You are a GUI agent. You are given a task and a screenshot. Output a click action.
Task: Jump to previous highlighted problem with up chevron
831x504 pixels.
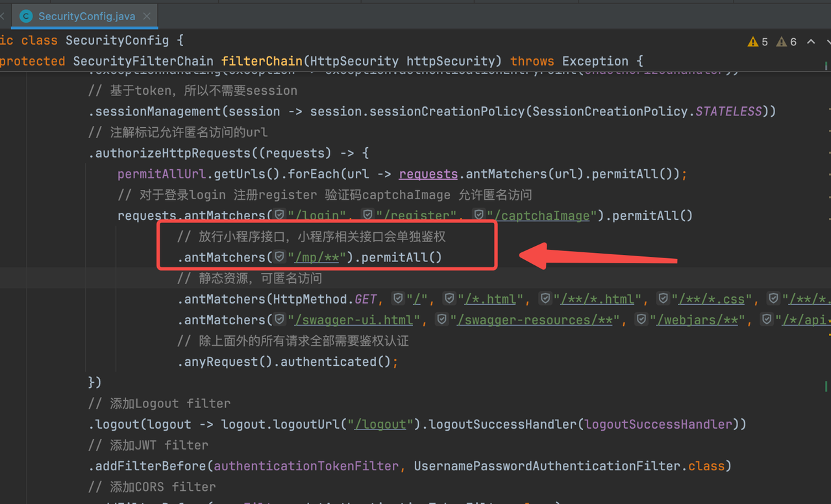(811, 42)
